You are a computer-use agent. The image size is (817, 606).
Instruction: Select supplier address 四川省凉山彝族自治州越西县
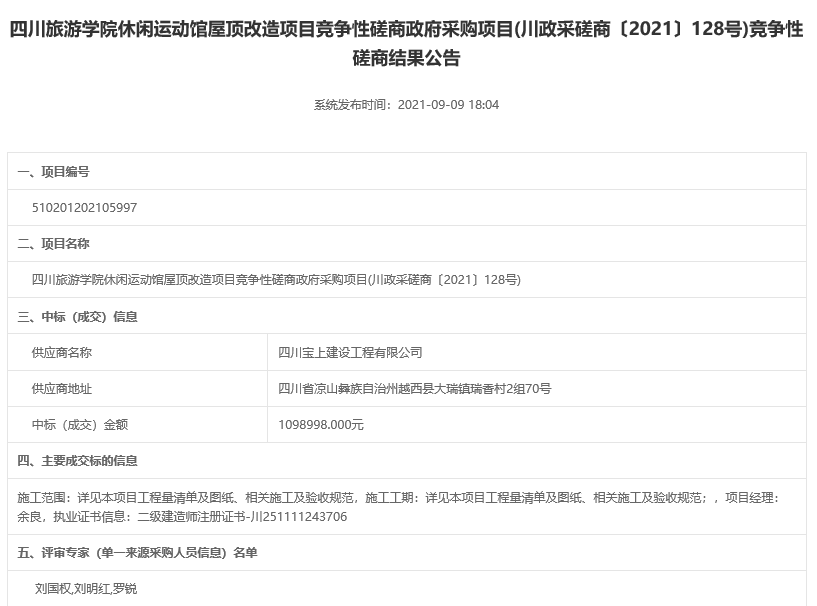click(356, 389)
